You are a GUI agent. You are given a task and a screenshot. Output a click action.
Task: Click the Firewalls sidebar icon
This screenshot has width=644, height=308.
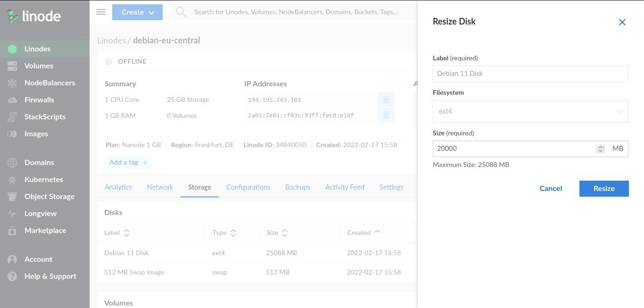pyautogui.click(x=12, y=100)
